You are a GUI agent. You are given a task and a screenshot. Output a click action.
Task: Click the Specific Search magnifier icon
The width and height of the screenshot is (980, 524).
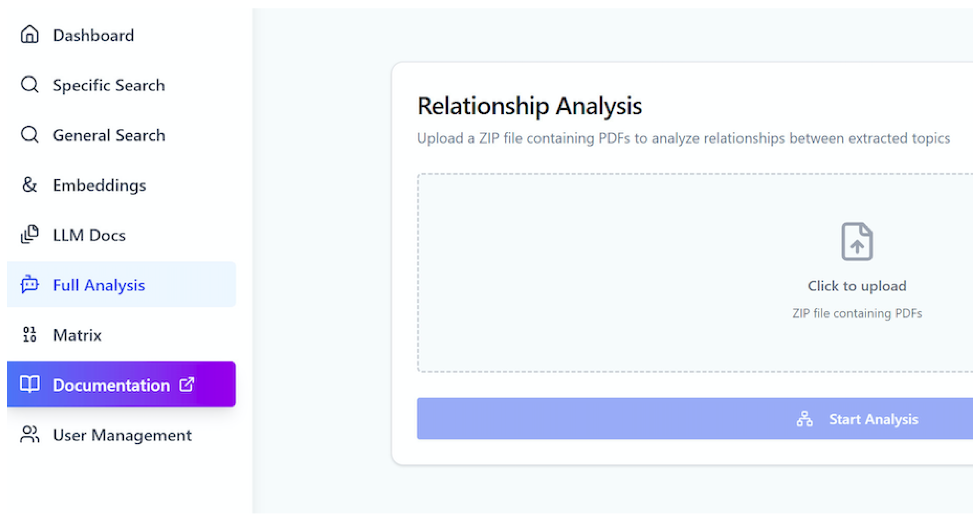29,85
